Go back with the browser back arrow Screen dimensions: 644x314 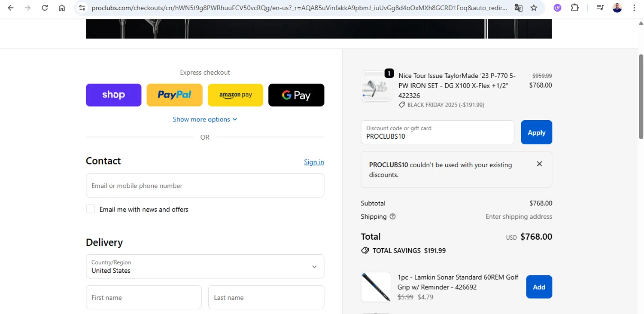(x=11, y=8)
